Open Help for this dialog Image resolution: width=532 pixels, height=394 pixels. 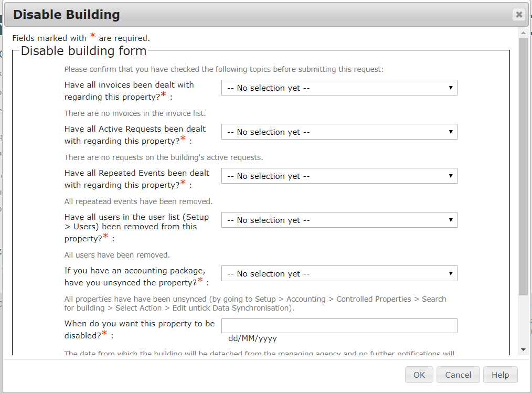click(x=500, y=375)
